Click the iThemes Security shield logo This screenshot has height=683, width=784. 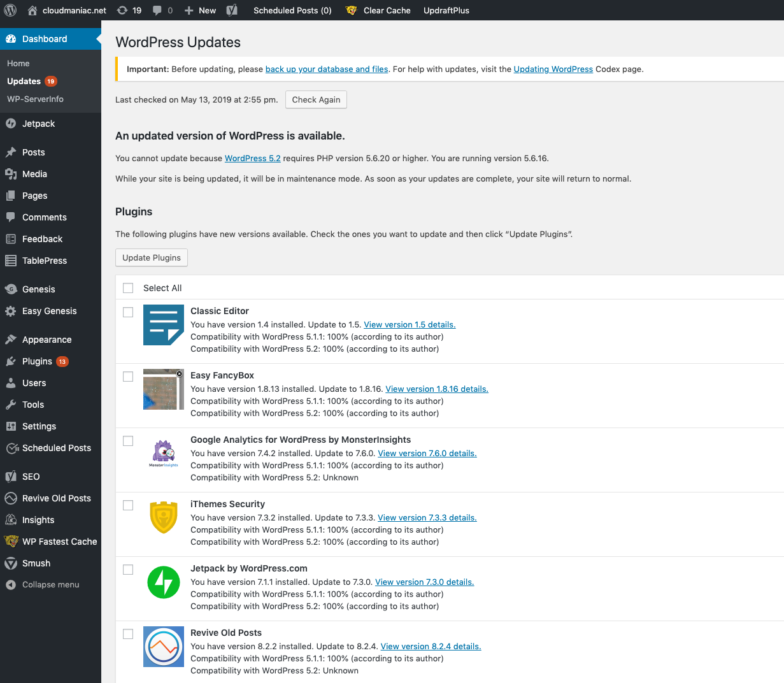coord(164,518)
